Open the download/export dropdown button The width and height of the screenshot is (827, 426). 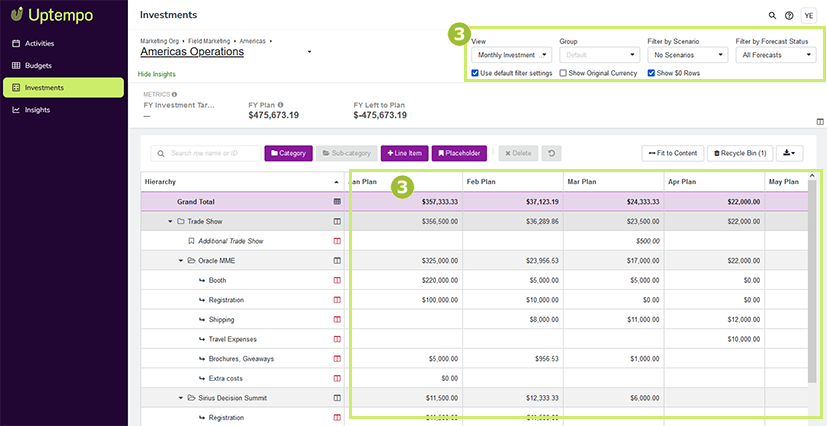pyautogui.click(x=790, y=153)
